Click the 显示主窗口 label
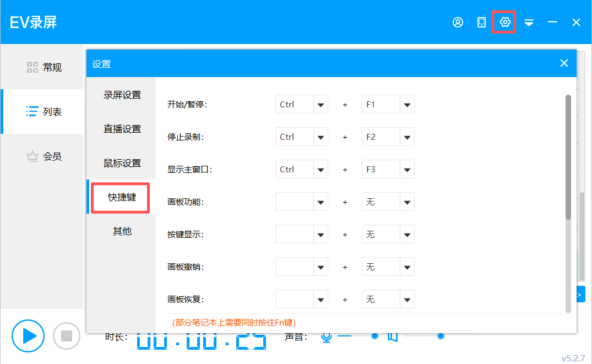 tap(189, 170)
